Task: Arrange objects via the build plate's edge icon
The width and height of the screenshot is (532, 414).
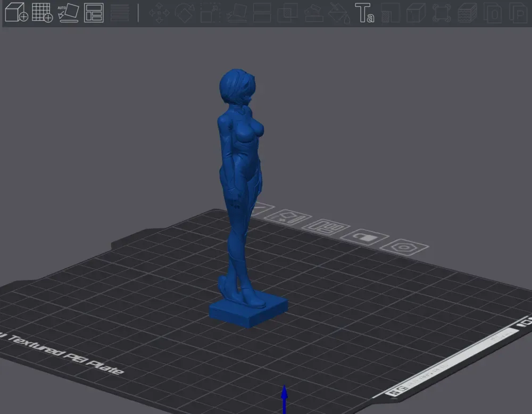Action: [x=326, y=227]
